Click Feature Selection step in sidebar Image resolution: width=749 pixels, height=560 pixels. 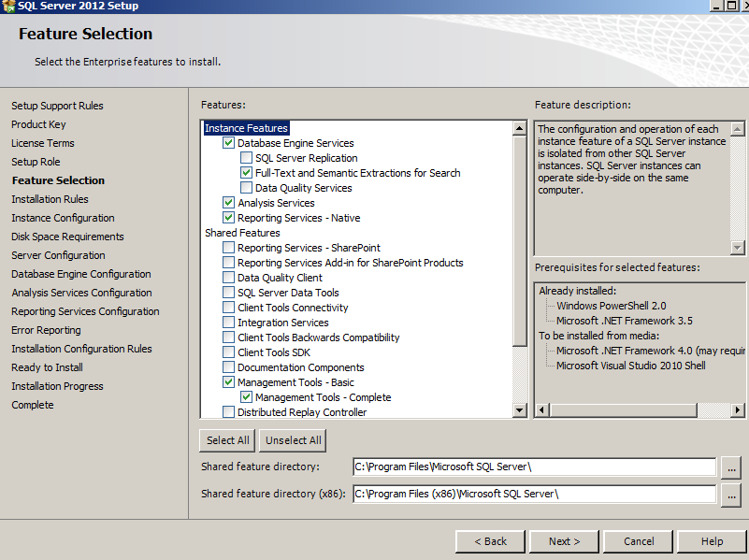pyautogui.click(x=58, y=180)
